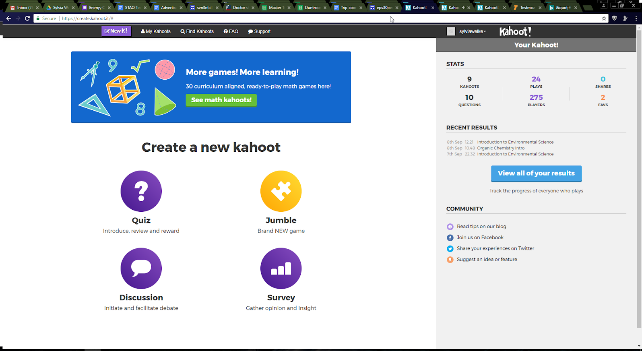
Task: Click the Quiz label text
Action: click(x=141, y=220)
